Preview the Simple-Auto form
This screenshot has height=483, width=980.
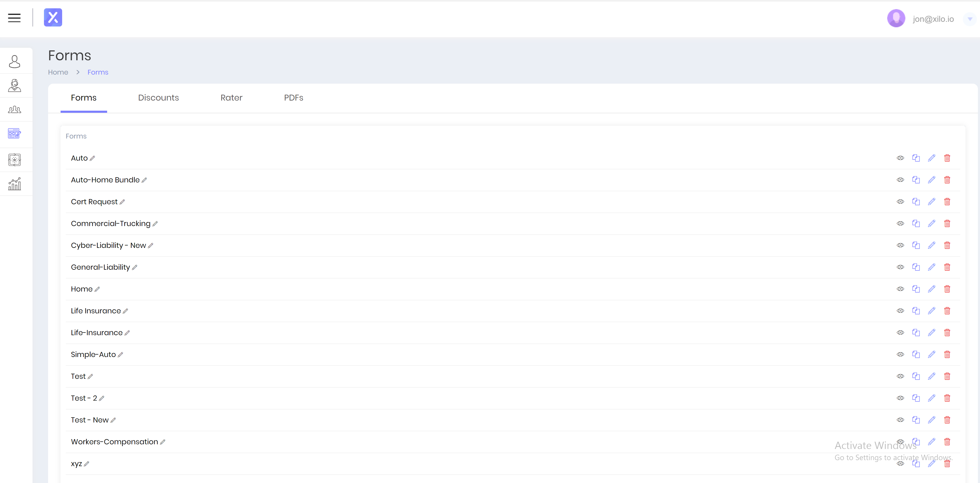click(900, 354)
